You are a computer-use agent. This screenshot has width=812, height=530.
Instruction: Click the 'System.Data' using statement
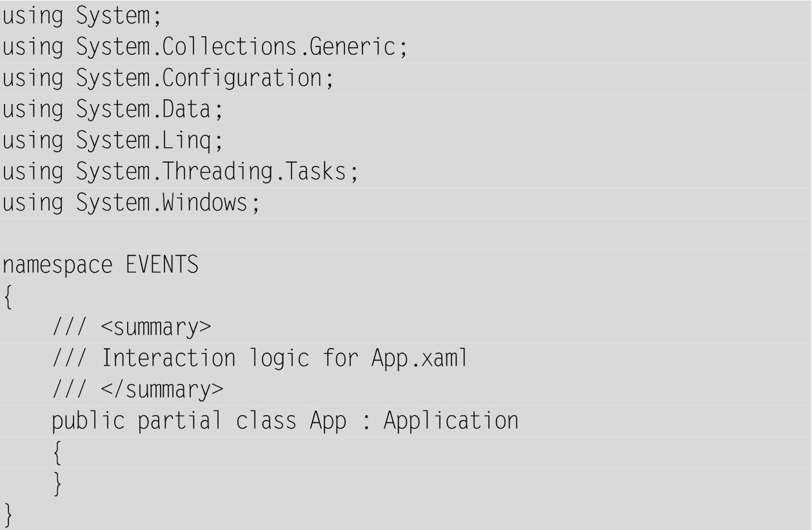tap(113, 110)
